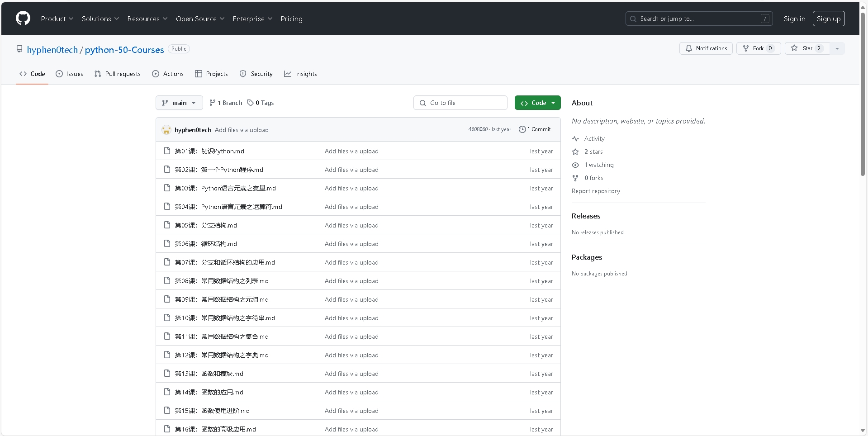Switch to the Actions tab
Viewport: 868px width, 436px height.
(168, 74)
